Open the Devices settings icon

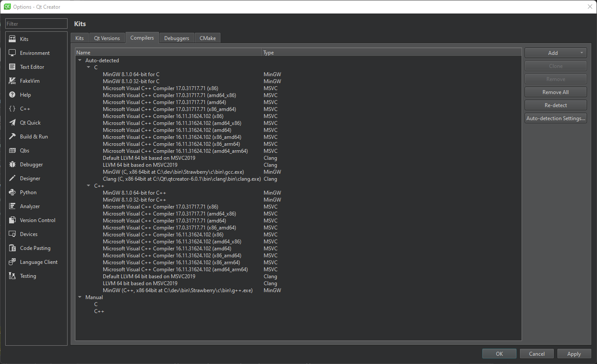[x=12, y=234]
